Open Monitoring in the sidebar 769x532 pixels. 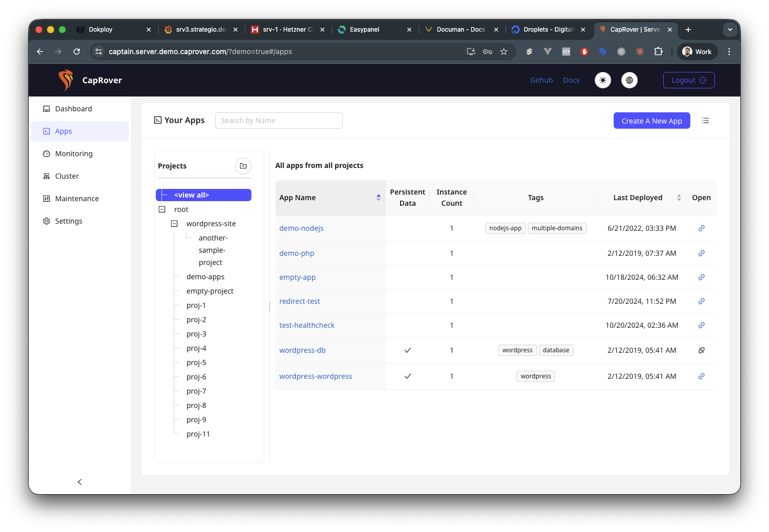(74, 154)
